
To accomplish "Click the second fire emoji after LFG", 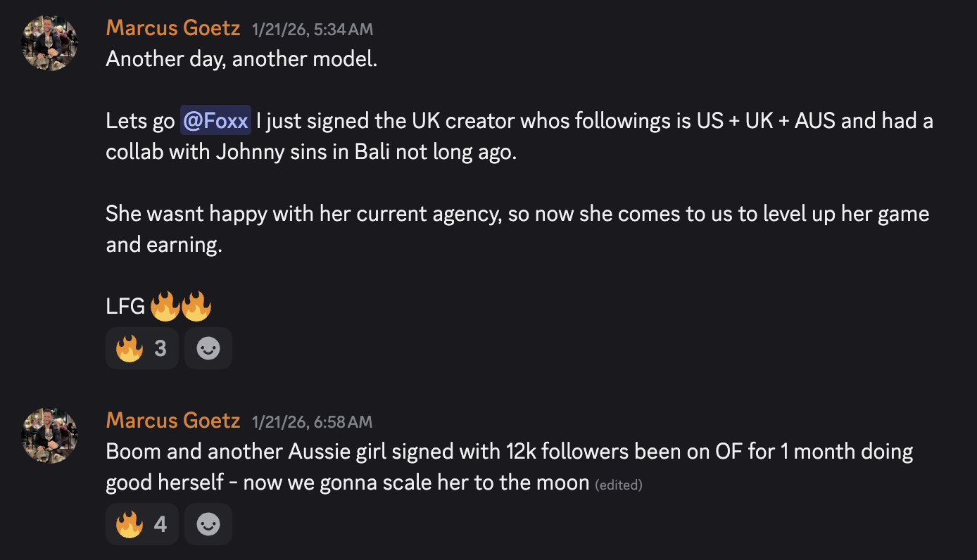I will point(196,307).
